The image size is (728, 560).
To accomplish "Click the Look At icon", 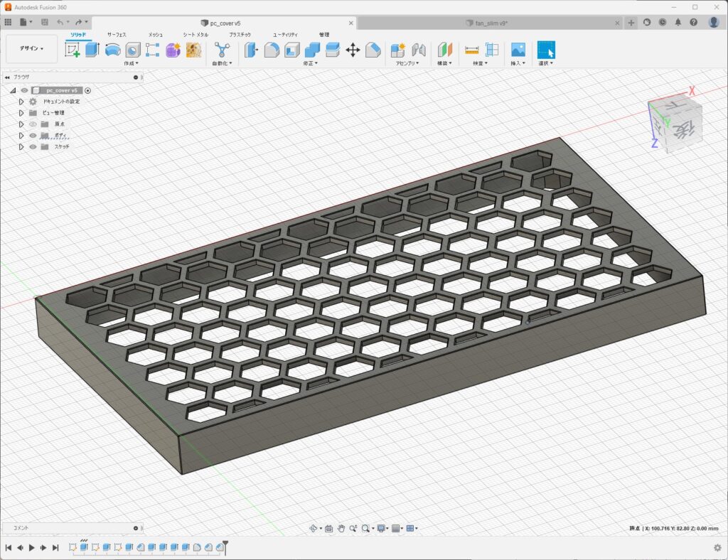I will [x=328, y=528].
